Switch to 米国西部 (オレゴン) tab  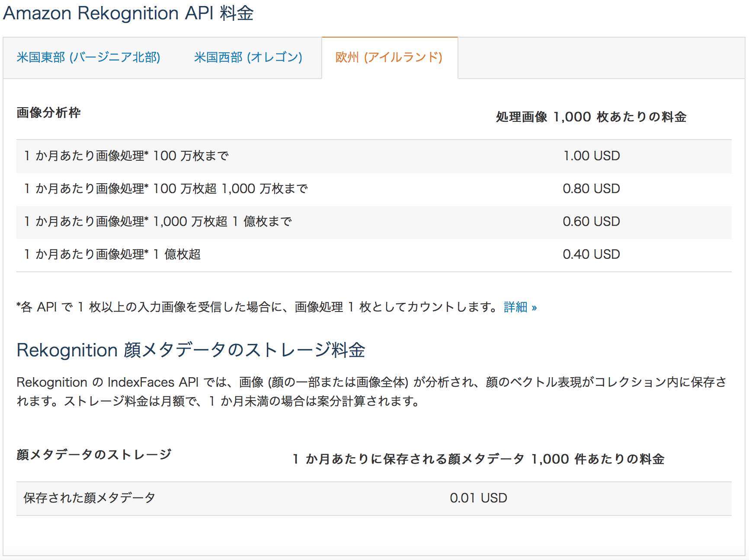[x=248, y=57]
